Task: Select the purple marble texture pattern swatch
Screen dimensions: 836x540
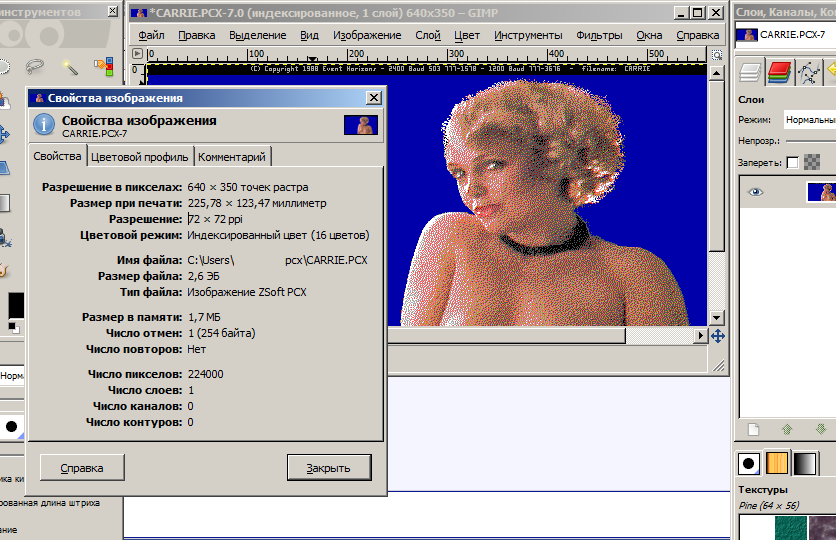Action: [822, 528]
